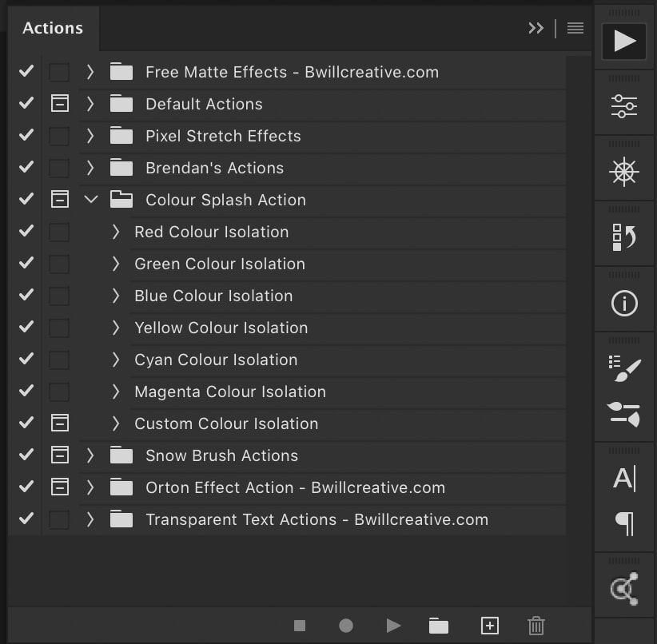Create a new action set folder
The height and width of the screenshot is (644, 657).
[439, 626]
